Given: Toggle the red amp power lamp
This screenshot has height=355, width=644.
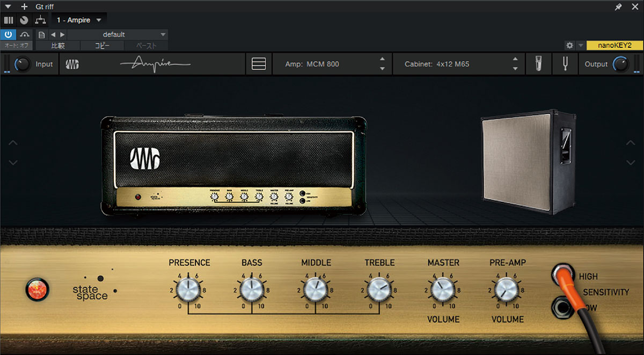Looking at the screenshot, I should [37, 290].
